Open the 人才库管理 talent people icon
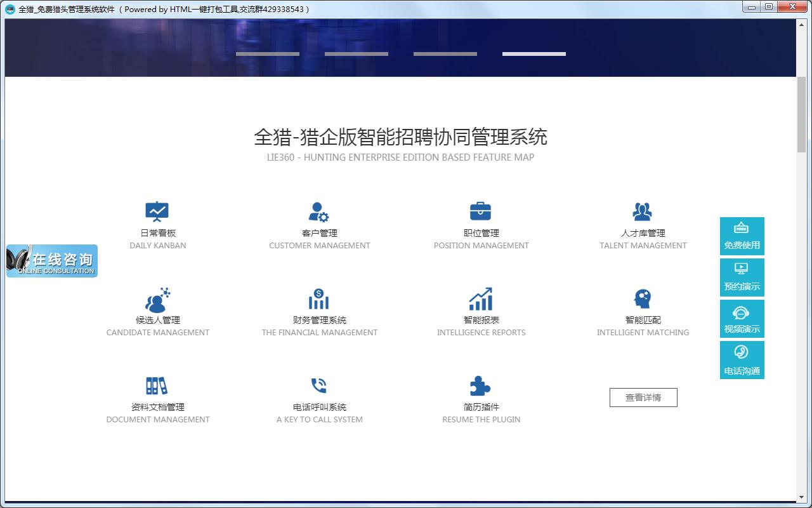Image resolution: width=812 pixels, height=508 pixels. click(x=643, y=211)
